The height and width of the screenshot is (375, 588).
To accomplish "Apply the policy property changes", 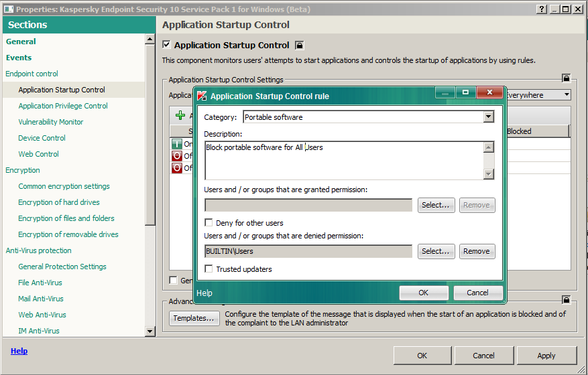I will (546, 356).
